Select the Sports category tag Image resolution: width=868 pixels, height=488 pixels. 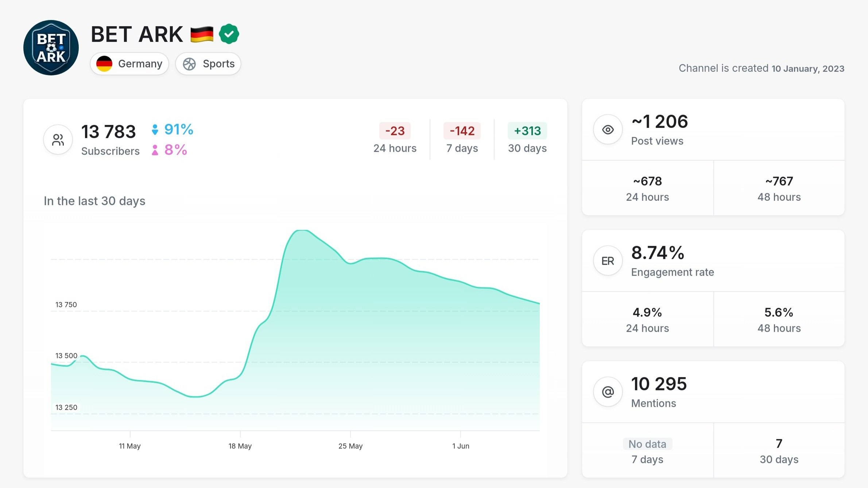pos(208,64)
